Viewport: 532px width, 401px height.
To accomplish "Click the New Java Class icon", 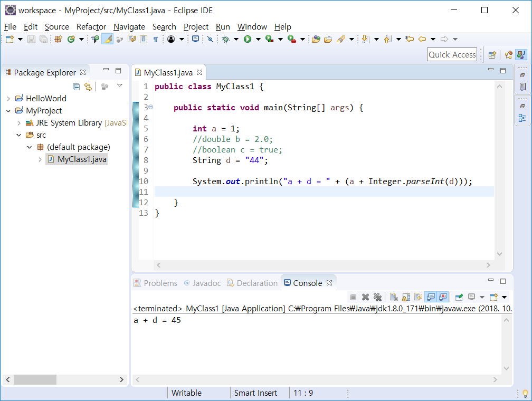I will [71, 39].
